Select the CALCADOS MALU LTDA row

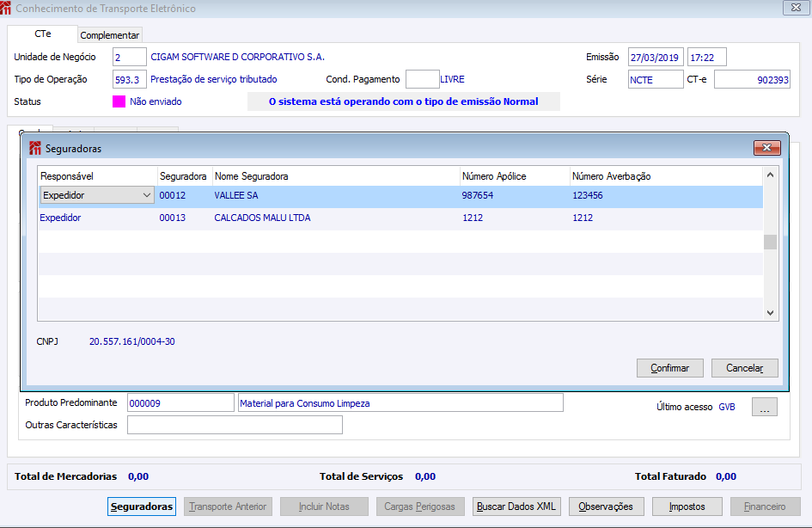pos(400,218)
